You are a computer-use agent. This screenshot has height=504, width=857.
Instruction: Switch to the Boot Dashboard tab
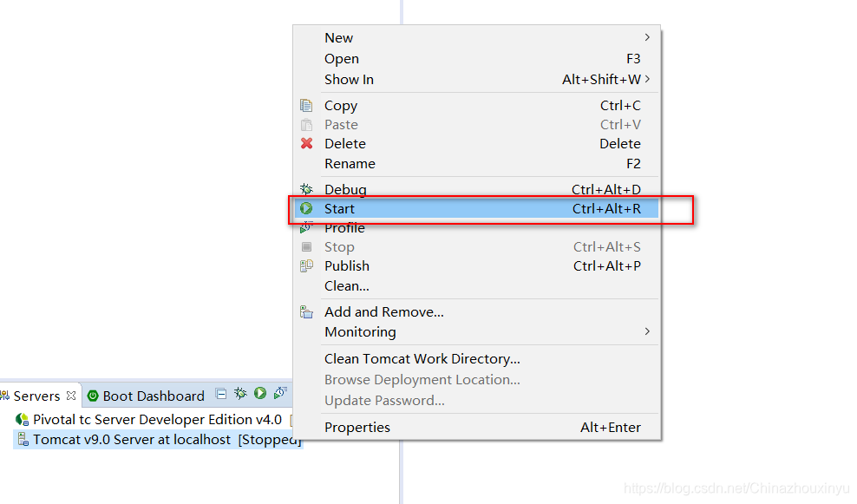click(146, 396)
